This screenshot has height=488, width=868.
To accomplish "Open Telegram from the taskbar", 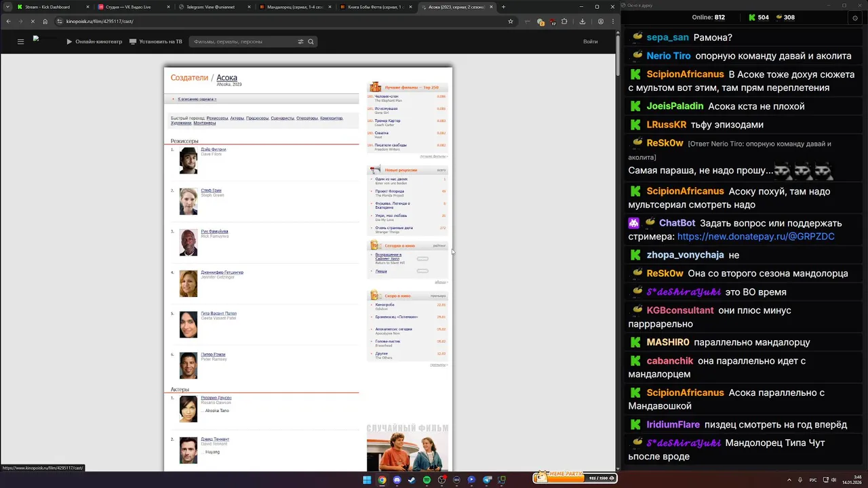I will (486, 480).
